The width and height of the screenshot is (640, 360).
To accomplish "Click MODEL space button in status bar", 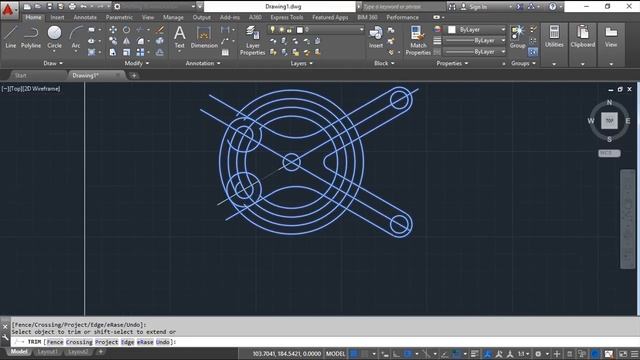I will [336, 354].
